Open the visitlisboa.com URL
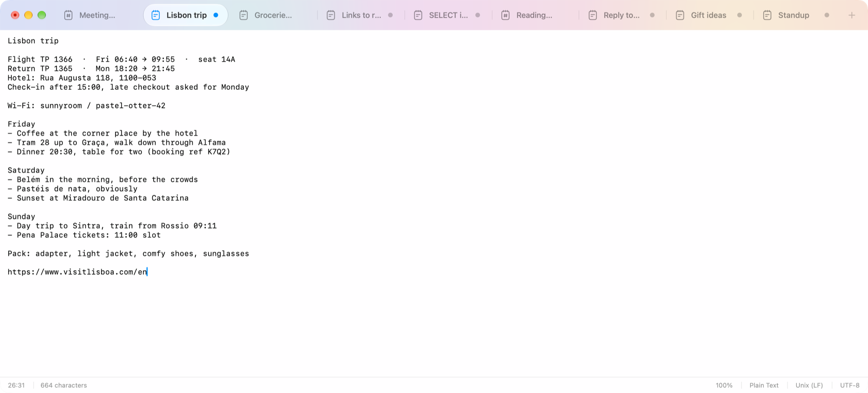 coord(77,272)
